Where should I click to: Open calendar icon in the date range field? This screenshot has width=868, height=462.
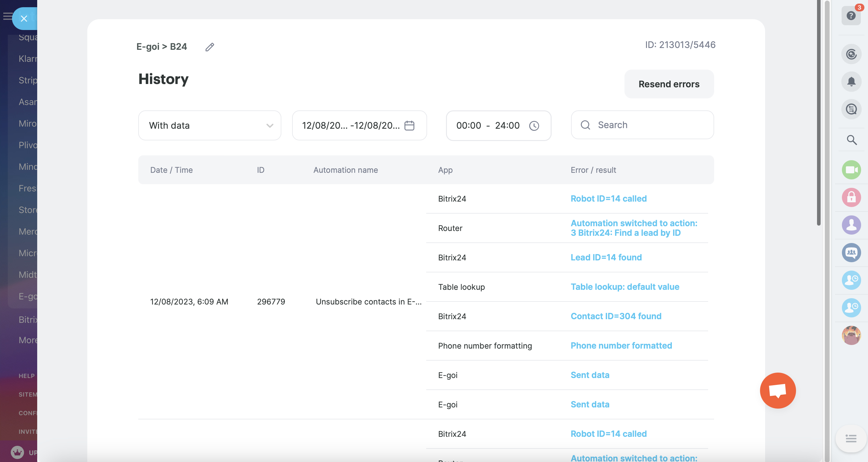(x=409, y=126)
